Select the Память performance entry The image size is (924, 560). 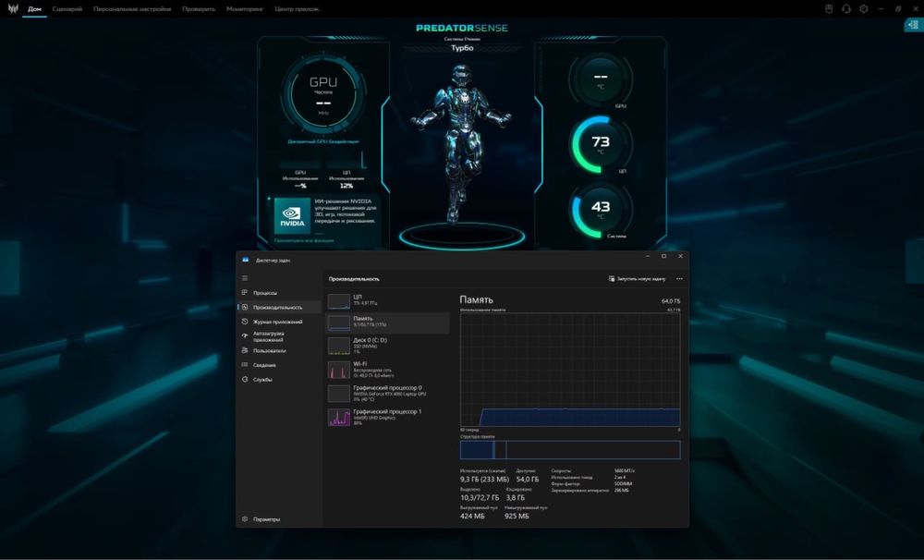pos(387,323)
